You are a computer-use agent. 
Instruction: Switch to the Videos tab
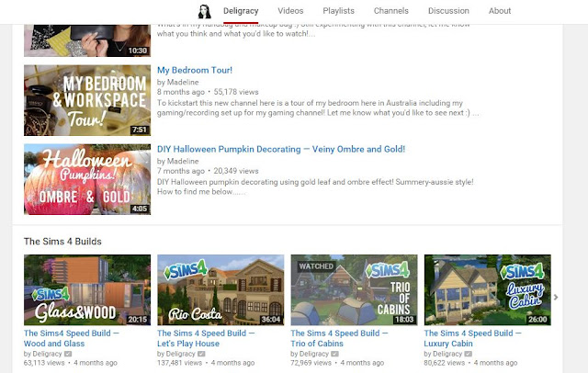(290, 11)
